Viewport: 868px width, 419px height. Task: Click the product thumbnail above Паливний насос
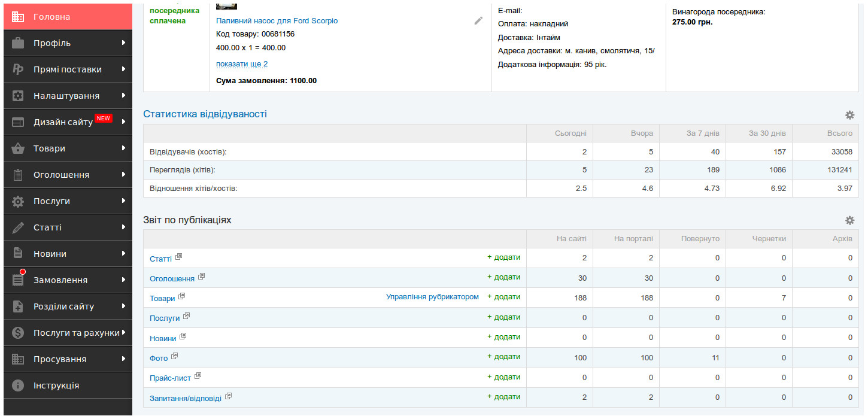point(226,5)
